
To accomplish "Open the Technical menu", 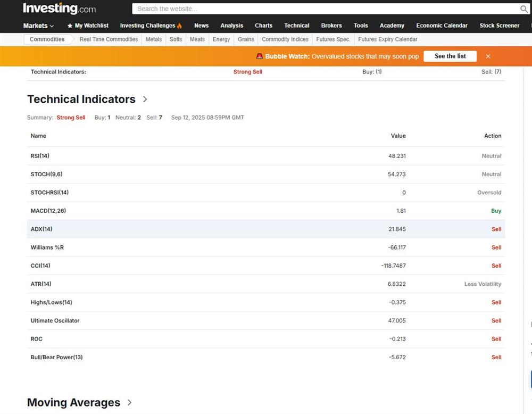I will pyautogui.click(x=296, y=26).
